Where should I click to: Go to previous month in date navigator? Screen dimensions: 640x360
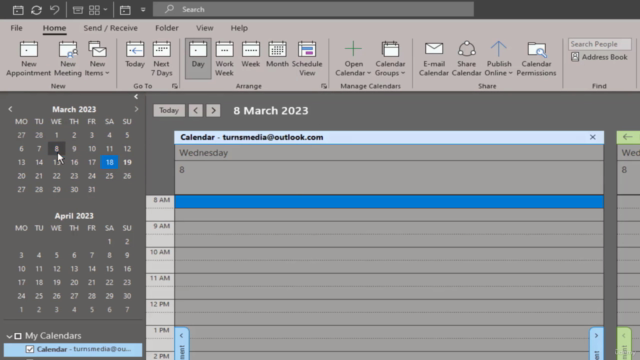[10, 109]
